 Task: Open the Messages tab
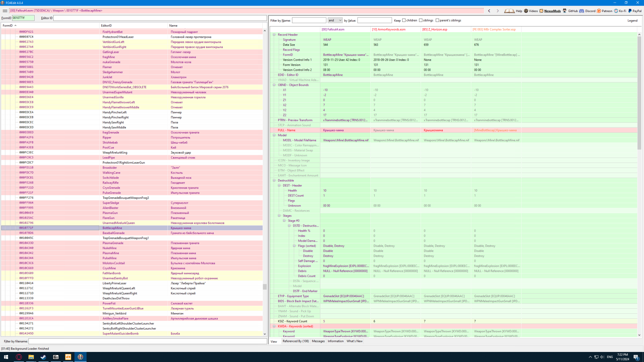[318, 341]
